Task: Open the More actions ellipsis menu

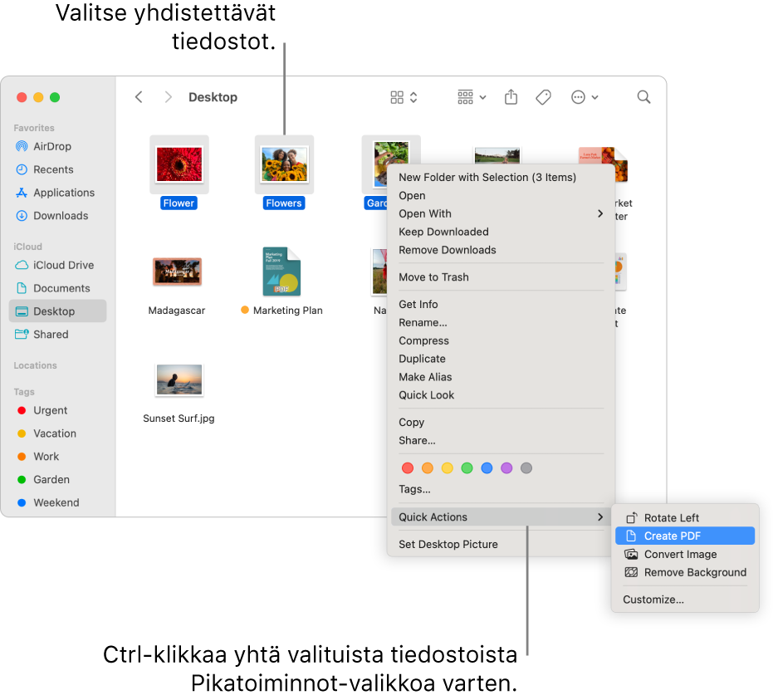Action: click(578, 97)
